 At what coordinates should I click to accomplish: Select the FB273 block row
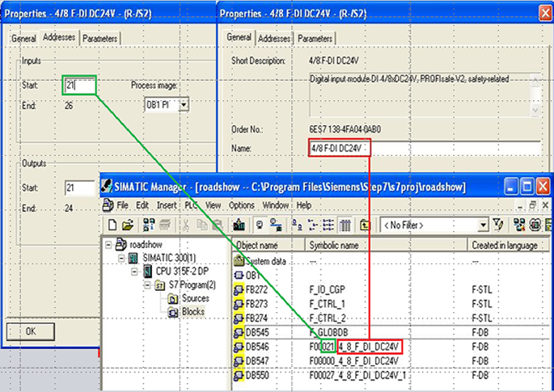[x=391, y=304]
